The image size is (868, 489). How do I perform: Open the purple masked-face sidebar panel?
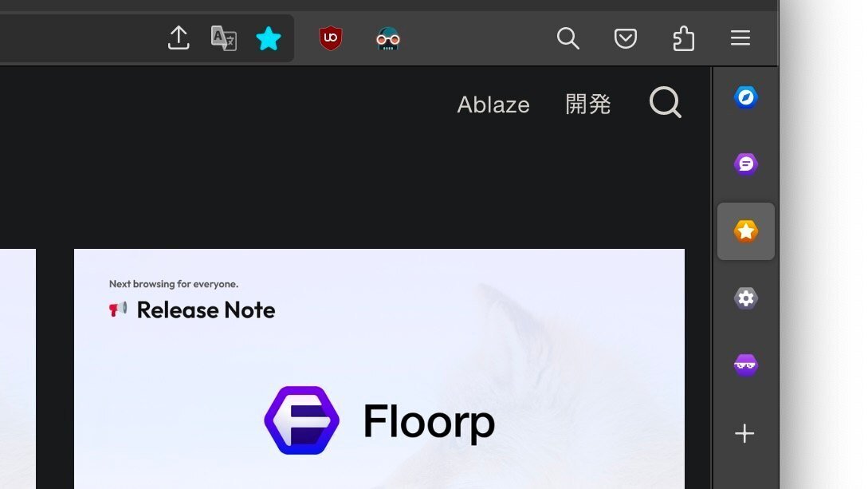[x=746, y=365]
